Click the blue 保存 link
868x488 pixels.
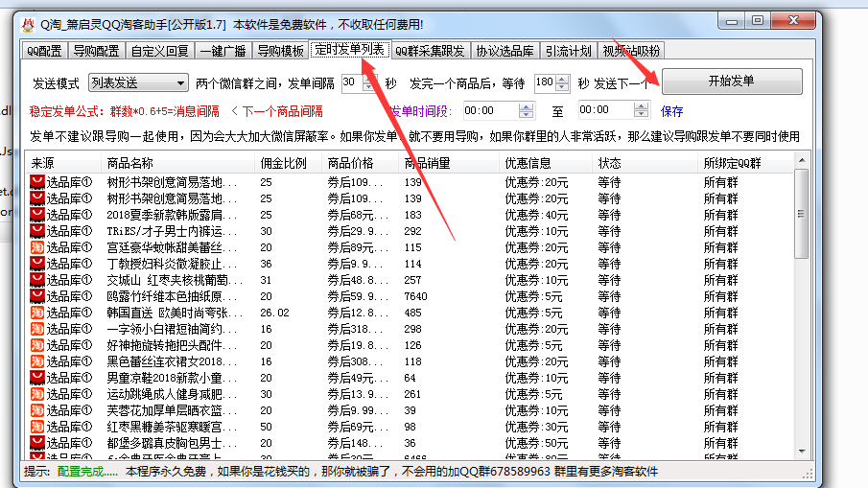coord(671,111)
